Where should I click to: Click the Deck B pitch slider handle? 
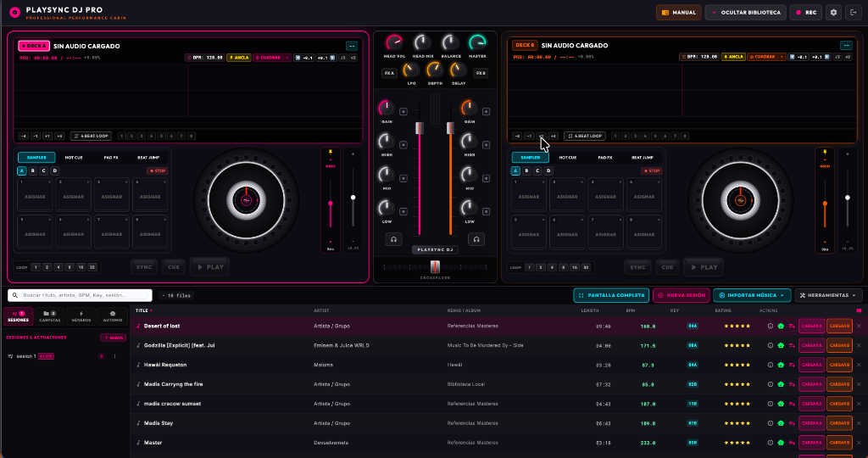(848, 197)
